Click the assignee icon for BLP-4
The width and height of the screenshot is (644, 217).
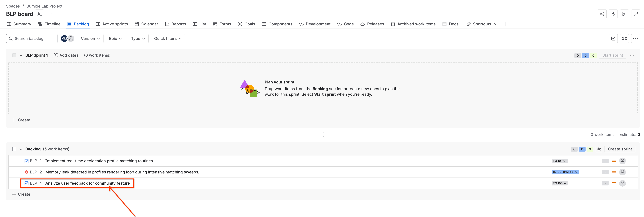point(622,183)
